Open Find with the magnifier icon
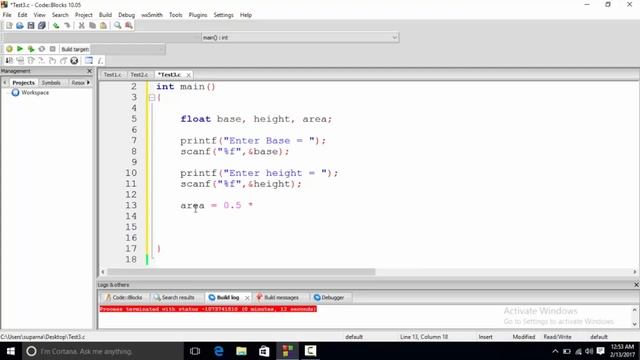The image size is (640, 360). tap(118, 26)
